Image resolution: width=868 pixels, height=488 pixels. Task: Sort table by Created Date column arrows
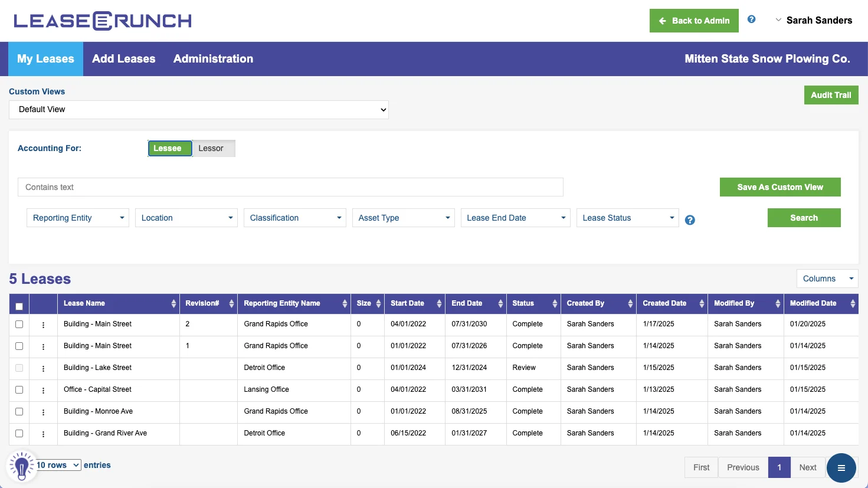pyautogui.click(x=702, y=303)
